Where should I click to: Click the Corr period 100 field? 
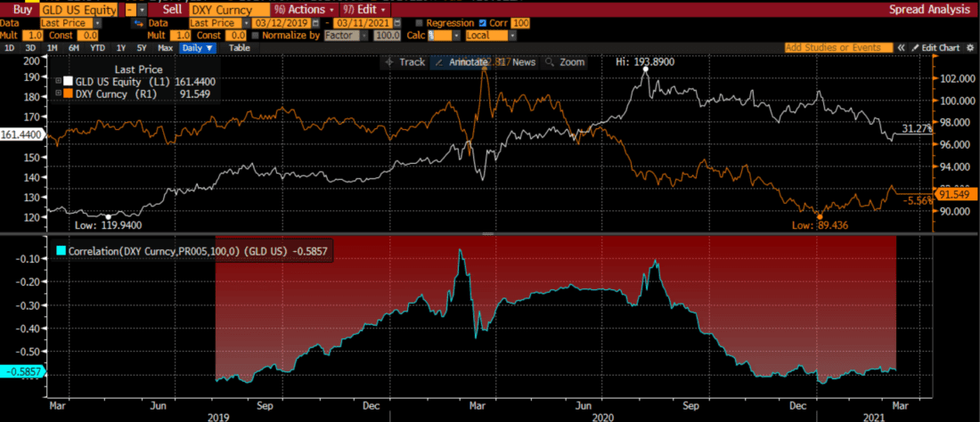tap(520, 23)
